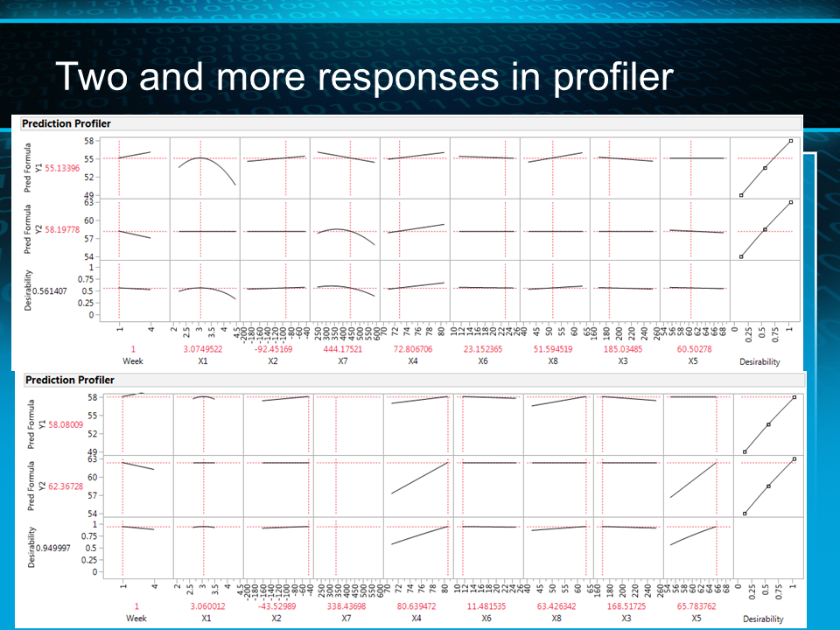
Task: Select the slide title 'Two and more responses in profiler'
Action: tap(364, 77)
